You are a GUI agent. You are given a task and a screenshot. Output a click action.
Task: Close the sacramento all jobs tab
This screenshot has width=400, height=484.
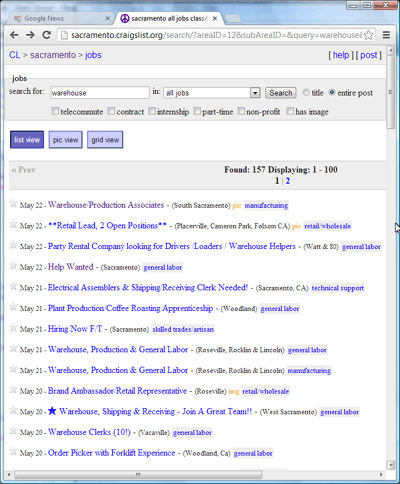click(215, 19)
